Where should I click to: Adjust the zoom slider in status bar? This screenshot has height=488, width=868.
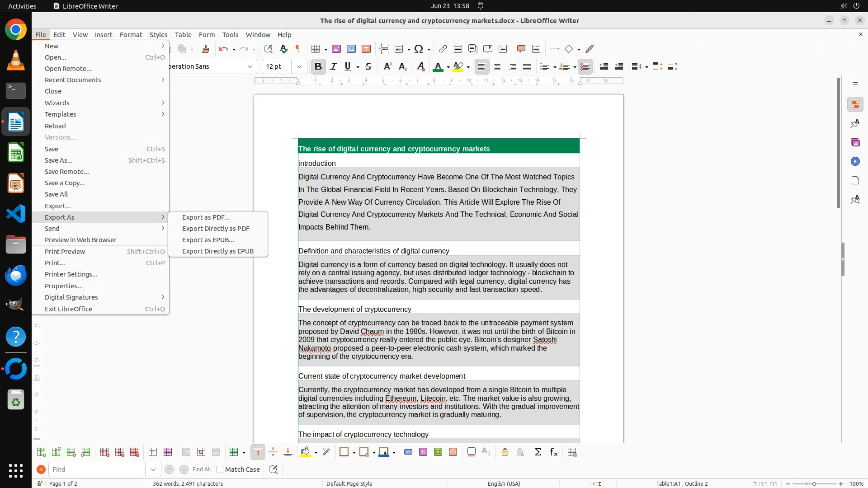814,483
